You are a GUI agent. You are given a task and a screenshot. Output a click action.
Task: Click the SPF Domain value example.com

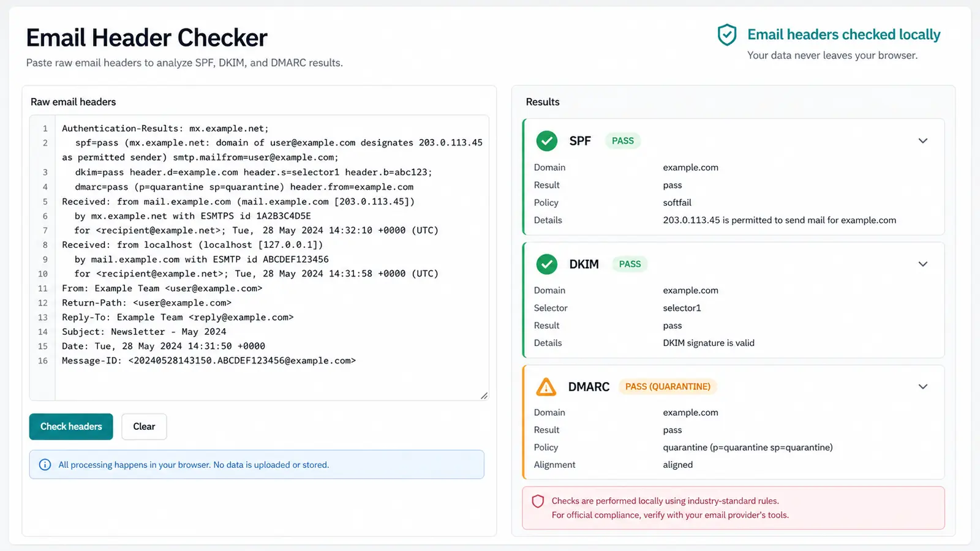pos(690,167)
